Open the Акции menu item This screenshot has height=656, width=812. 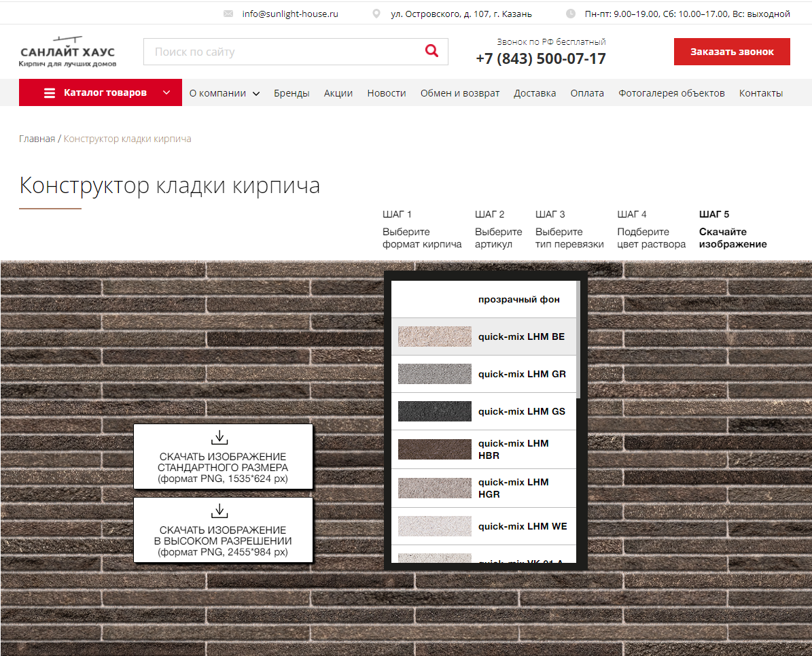point(338,93)
